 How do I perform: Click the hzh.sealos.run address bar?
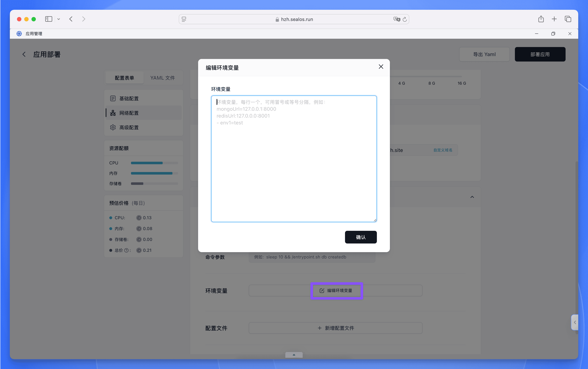tap(294, 19)
